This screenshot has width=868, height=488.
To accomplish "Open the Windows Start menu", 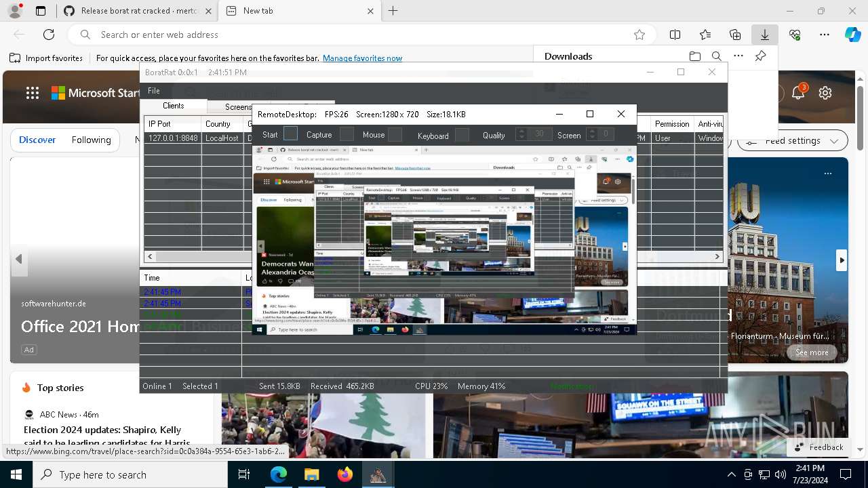I will pos(16,474).
